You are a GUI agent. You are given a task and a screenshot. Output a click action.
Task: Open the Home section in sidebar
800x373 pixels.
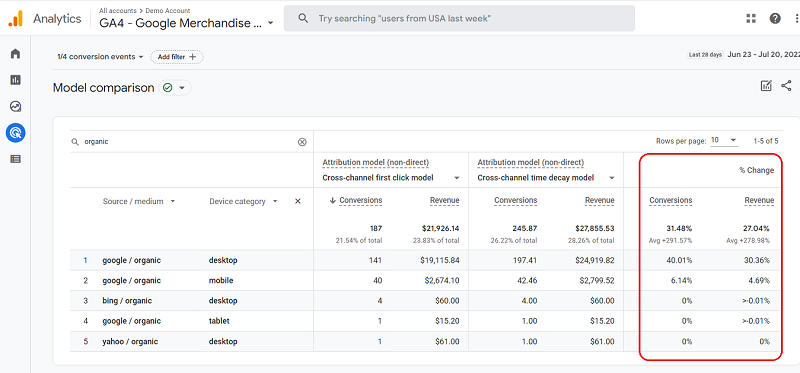[x=15, y=54]
